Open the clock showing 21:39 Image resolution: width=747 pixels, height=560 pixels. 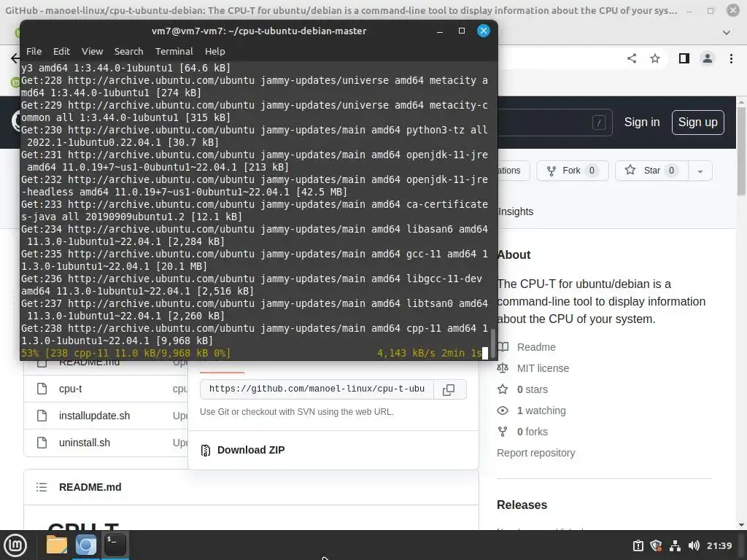[719, 545]
